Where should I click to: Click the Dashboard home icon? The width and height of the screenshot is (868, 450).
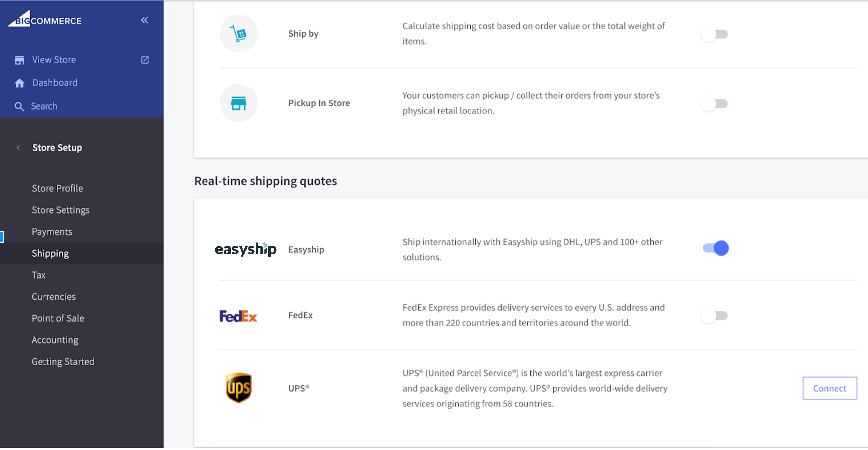[19, 83]
